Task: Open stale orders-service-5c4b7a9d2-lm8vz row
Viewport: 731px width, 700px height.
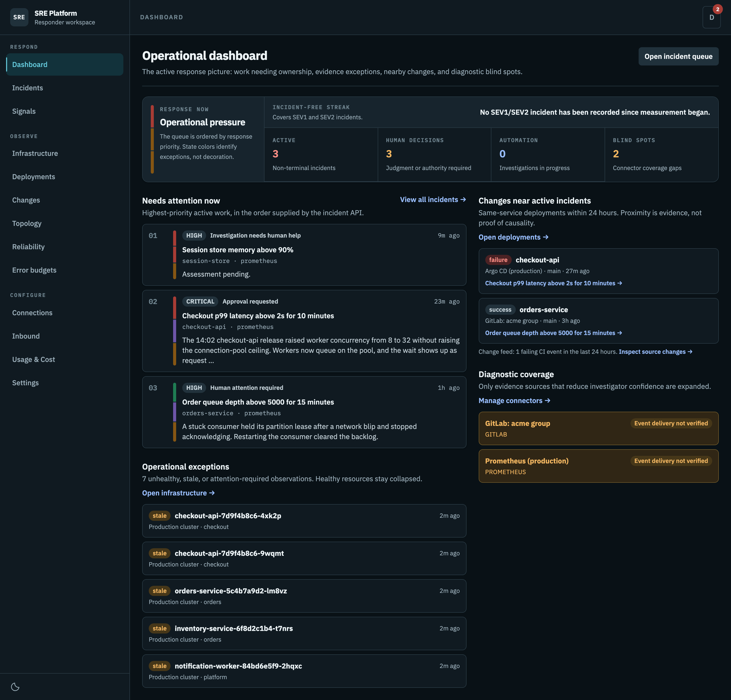Action: (304, 596)
